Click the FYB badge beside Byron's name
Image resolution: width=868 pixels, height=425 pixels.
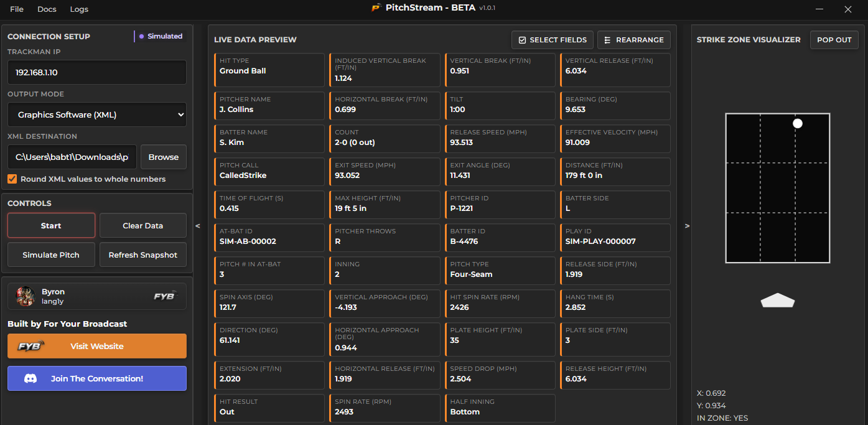point(166,296)
